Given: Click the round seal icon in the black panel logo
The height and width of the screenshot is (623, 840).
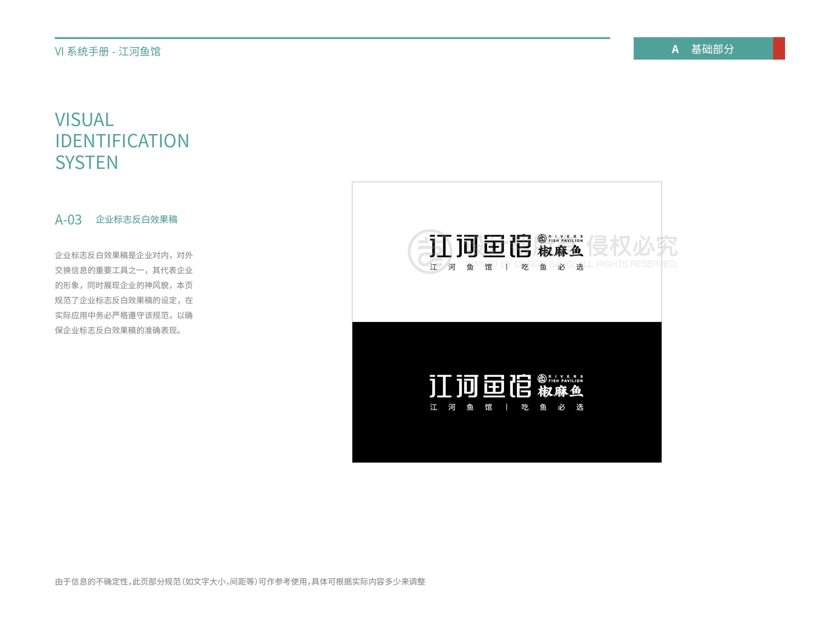Looking at the screenshot, I should pos(542,379).
